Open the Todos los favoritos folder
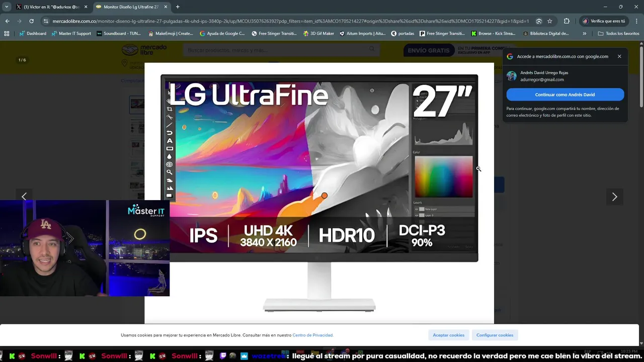The image size is (644, 362). point(618,34)
